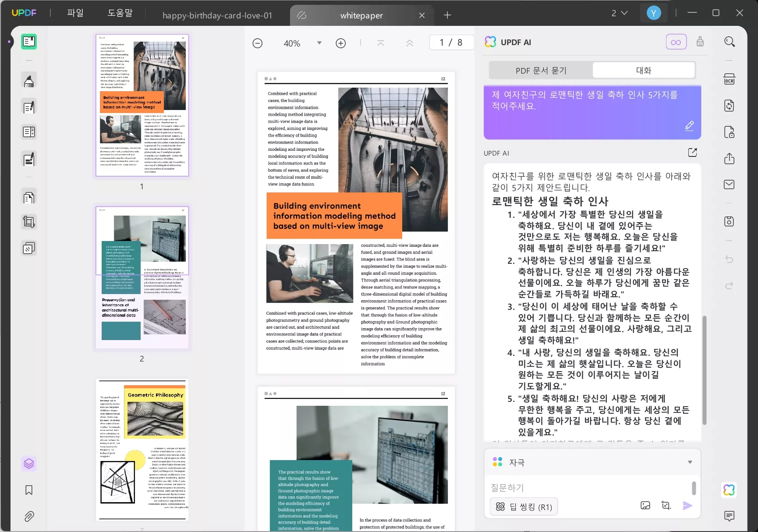Image resolution: width=758 pixels, height=532 pixels.
Task: Switch to PDF 문서 묻기 tab
Action: 541,71
